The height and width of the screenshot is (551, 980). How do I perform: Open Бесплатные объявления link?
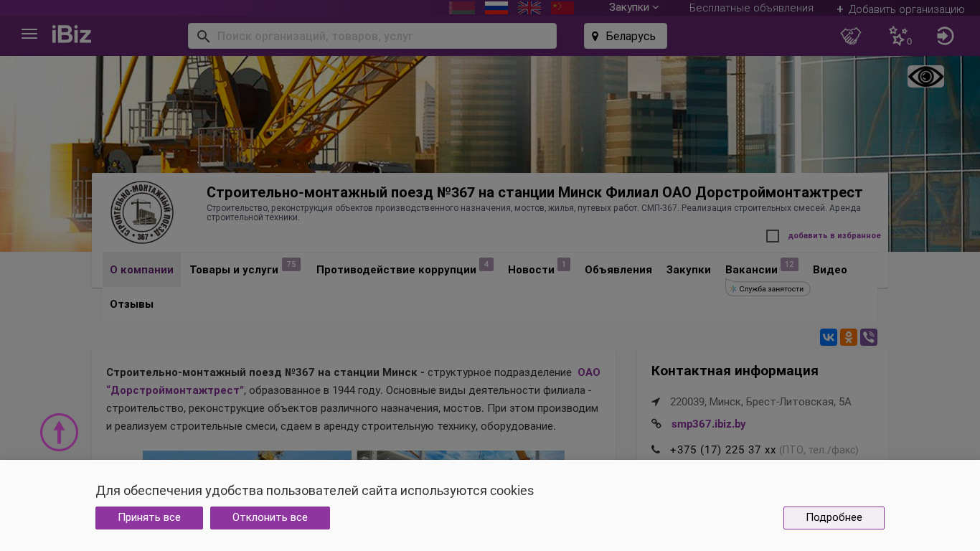click(x=751, y=8)
